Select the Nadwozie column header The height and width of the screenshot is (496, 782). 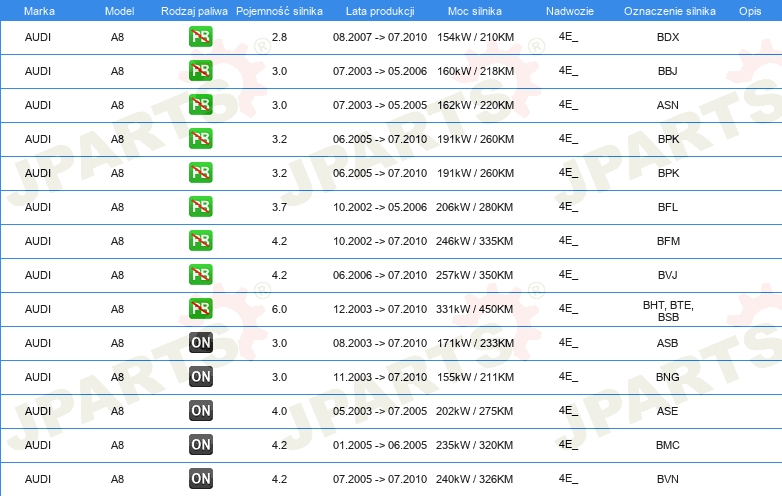[570, 11]
